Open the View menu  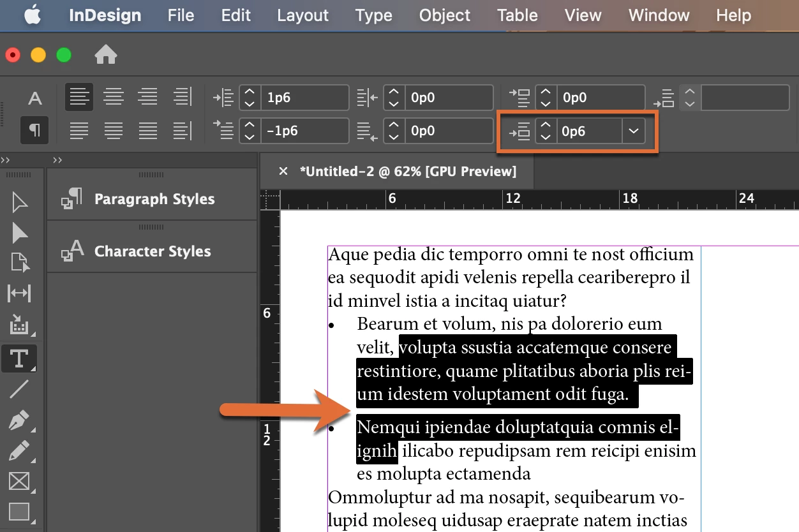(583, 15)
